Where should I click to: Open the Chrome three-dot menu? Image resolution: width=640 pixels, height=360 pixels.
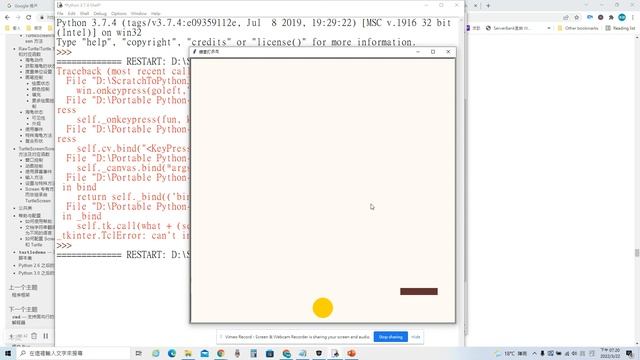633,17
